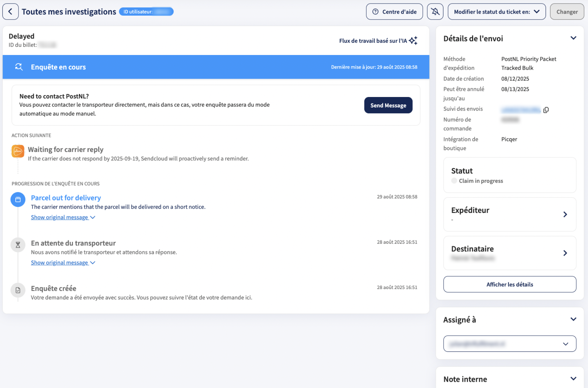Open the assignee dropdown under Assigné à

[x=510, y=344]
